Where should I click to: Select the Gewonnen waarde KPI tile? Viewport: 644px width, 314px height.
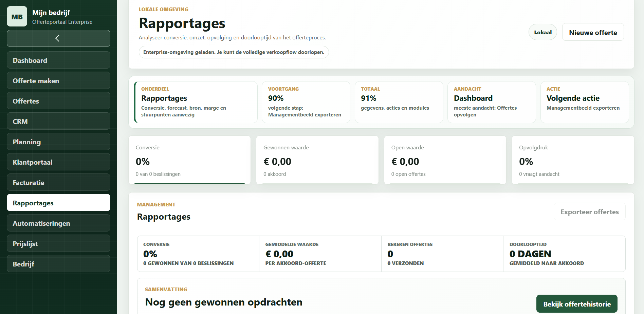[317, 160]
